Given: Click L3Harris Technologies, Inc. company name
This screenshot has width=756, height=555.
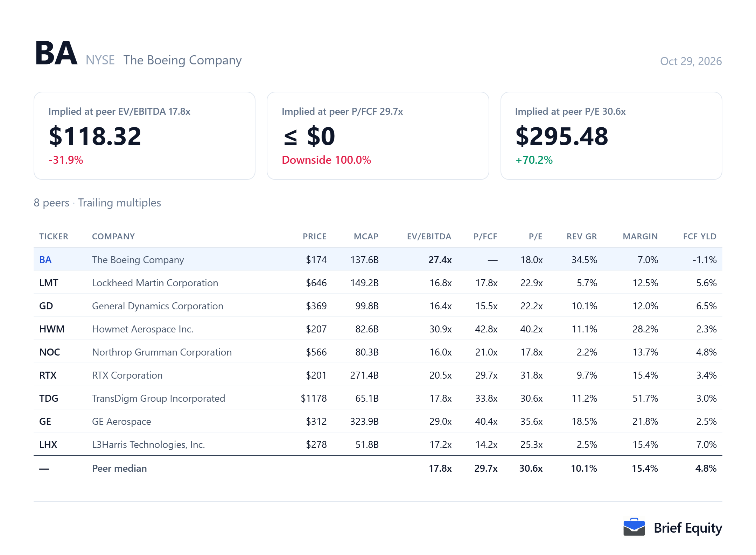Looking at the screenshot, I should tap(148, 444).
